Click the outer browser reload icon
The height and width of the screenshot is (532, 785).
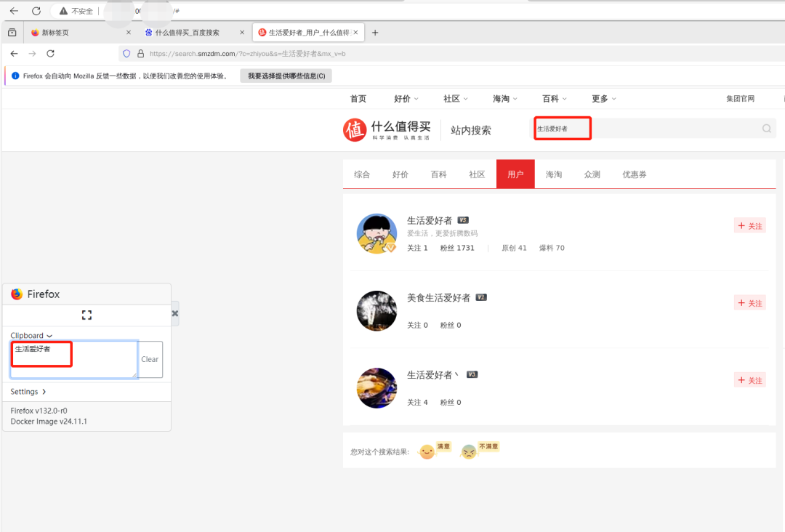(x=36, y=11)
